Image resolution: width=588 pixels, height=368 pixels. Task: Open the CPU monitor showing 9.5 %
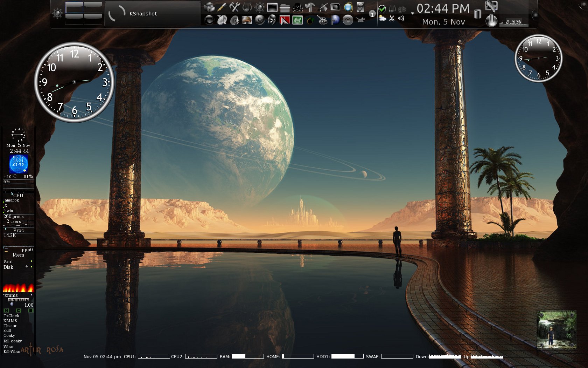point(514,22)
